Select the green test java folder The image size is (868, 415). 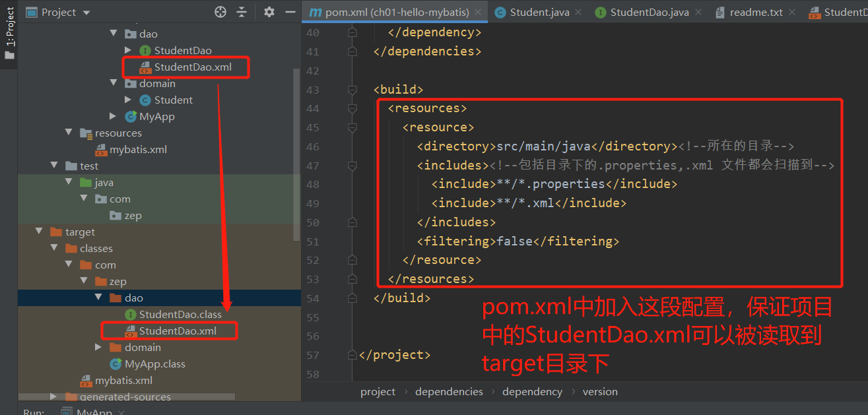(x=104, y=182)
